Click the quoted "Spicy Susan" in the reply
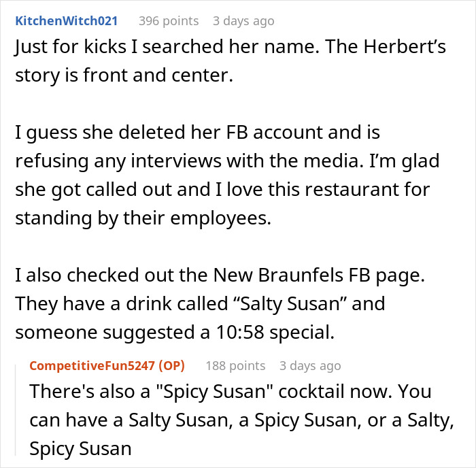The height and width of the screenshot is (468, 476). (214, 391)
